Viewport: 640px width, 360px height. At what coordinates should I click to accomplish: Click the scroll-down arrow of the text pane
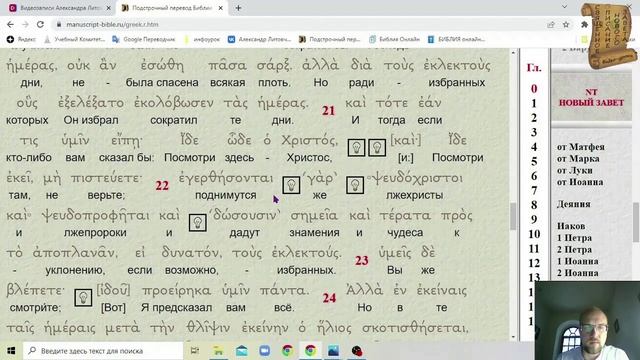coord(513,337)
